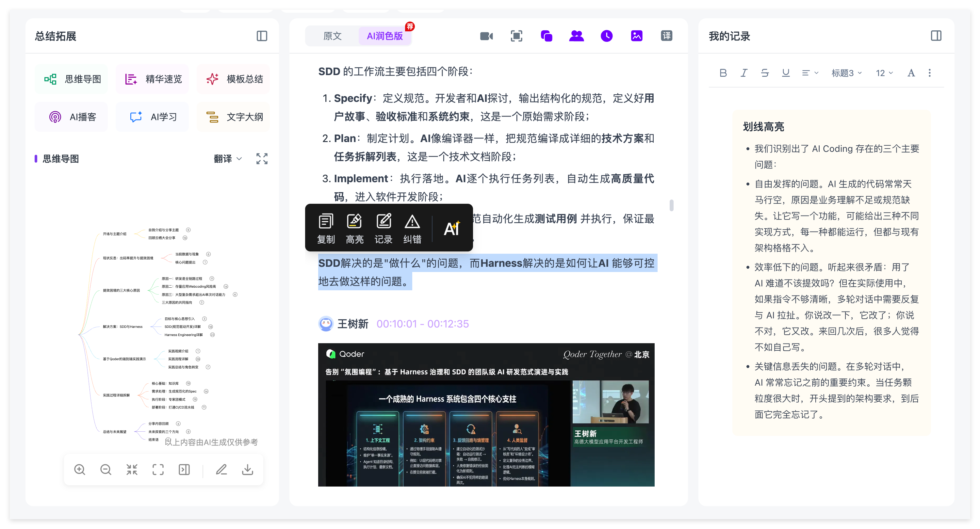Expand mind map to fullscreen

[262, 159]
